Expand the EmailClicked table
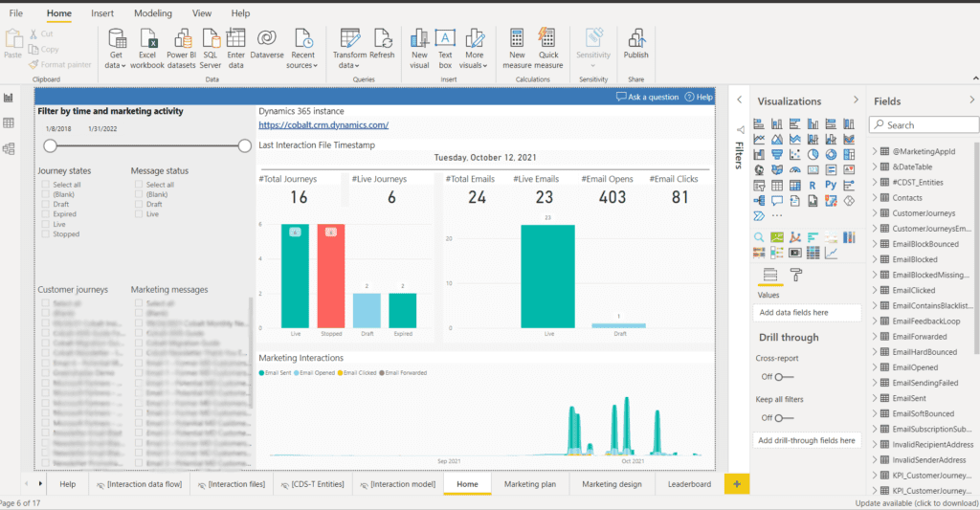Screen dimensions: 980x510 point(875,290)
